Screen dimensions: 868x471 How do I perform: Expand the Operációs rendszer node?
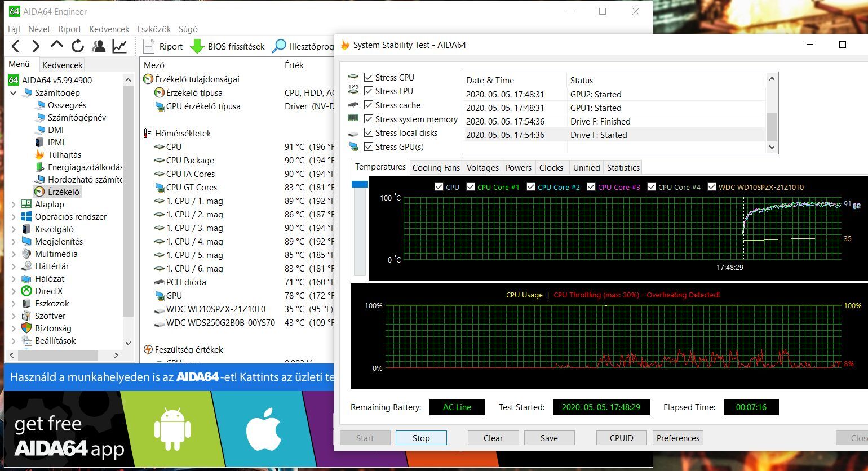[x=14, y=216]
